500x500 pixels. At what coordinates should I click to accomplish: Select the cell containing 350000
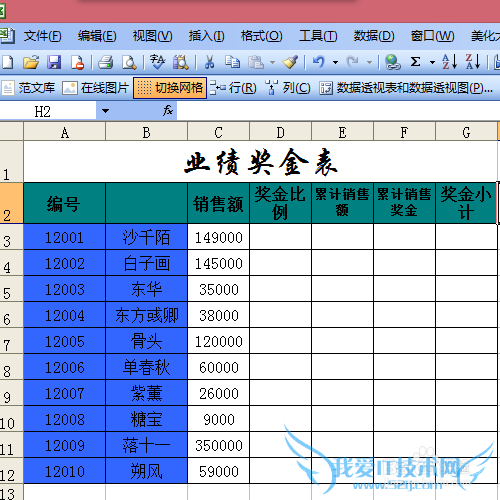point(218,445)
